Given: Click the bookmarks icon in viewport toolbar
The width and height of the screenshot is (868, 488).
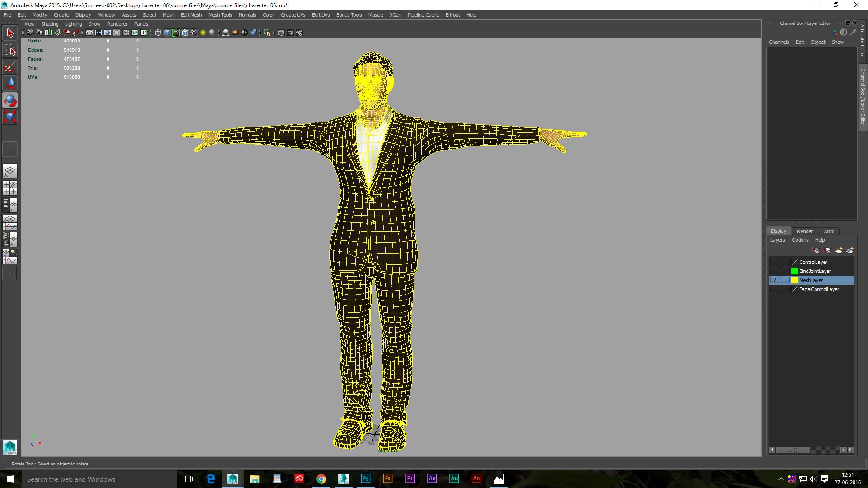Looking at the screenshot, I should click(x=48, y=33).
